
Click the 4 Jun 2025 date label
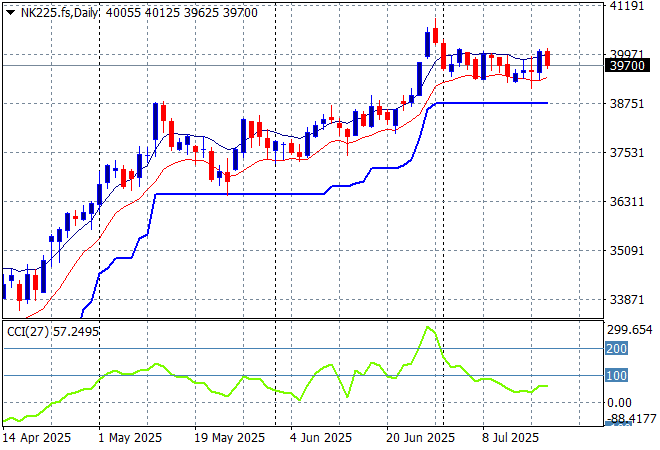pyautogui.click(x=319, y=438)
